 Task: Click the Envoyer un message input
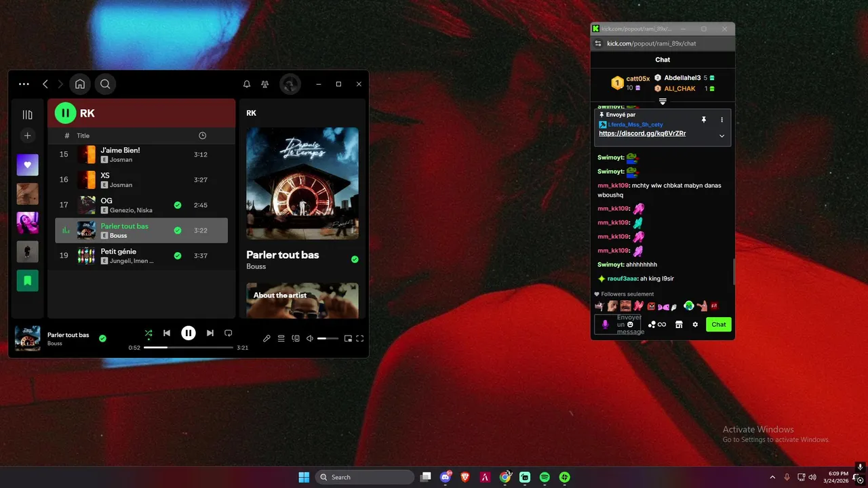617,325
